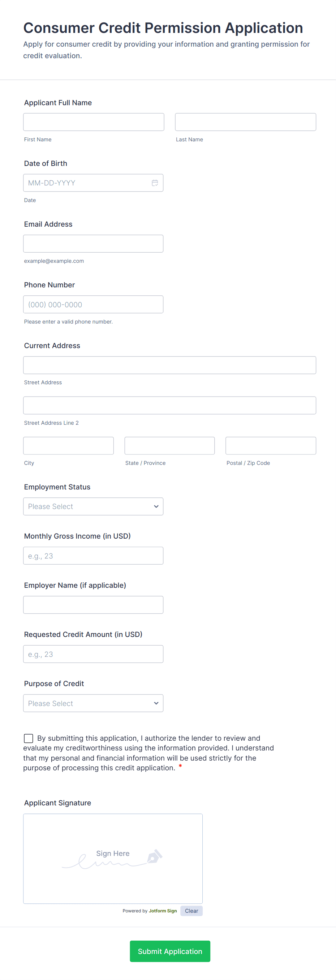The height and width of the screenshot is (980, 336).
Task: Expand the Employment Status dropdown
Action: [93, 506]
